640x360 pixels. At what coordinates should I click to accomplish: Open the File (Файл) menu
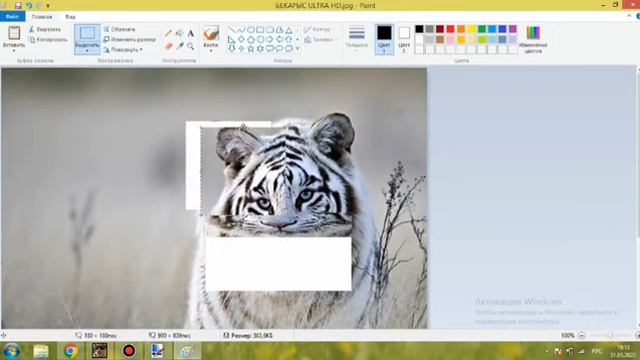tap(12, 17)
